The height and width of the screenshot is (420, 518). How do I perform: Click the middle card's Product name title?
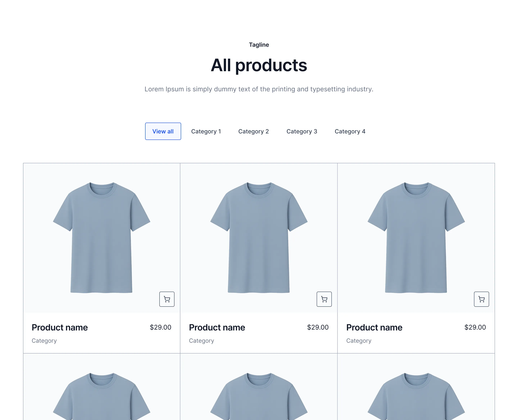(217, 327)
